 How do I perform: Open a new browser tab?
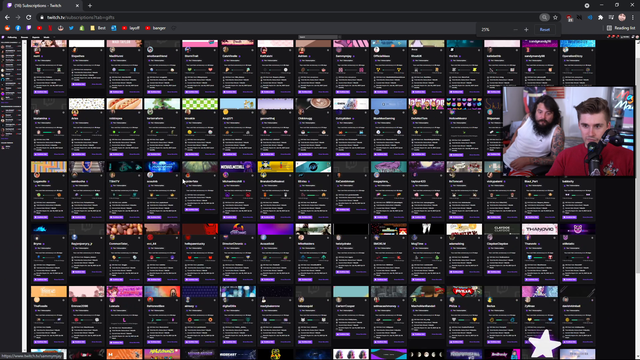90,6
